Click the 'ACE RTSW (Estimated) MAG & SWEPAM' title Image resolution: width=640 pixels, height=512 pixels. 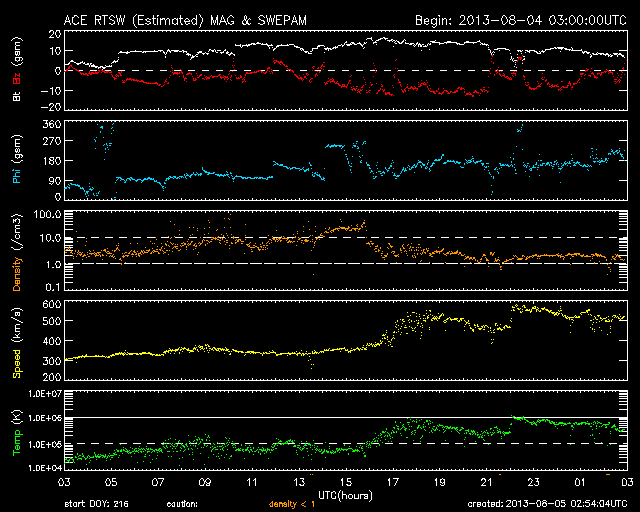click(185, 20)
